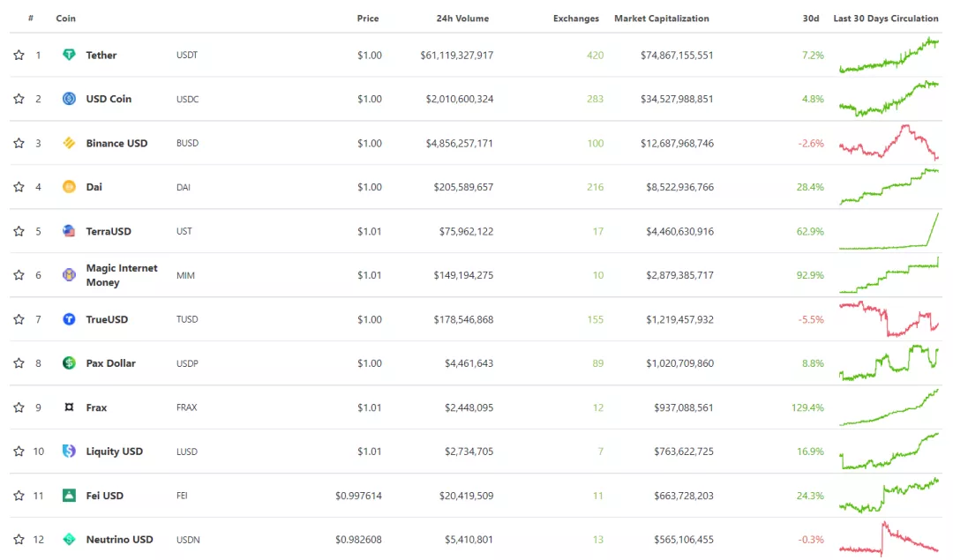Click the TerraUSD logo icon
The width and height of the screenshot is (953, 560).
point(70,231)
